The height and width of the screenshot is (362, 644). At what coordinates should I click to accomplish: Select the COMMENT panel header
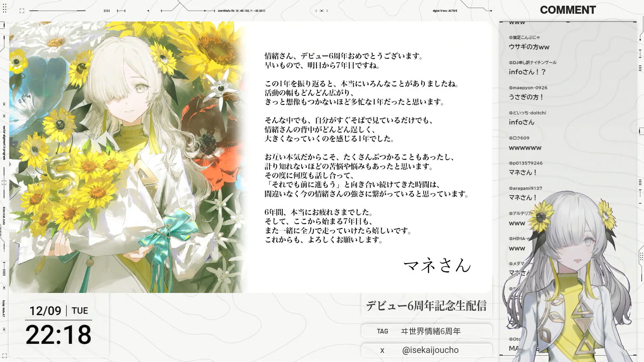tap(568, 10)
